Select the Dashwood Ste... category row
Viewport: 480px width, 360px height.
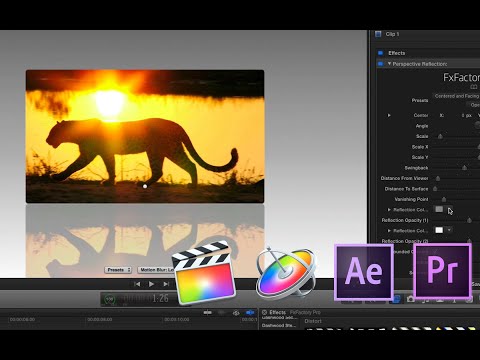click(279, 325)
